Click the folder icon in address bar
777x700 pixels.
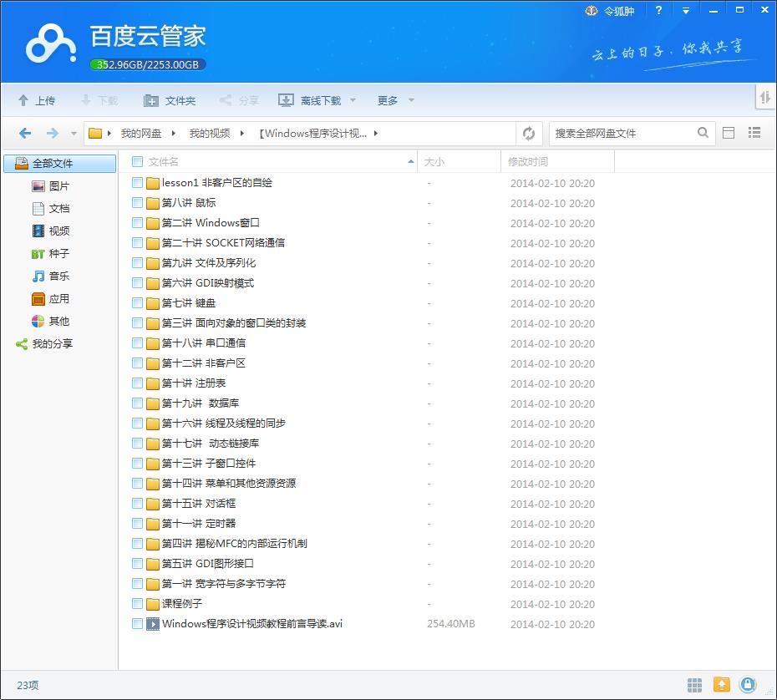click(x=94, y=133)
